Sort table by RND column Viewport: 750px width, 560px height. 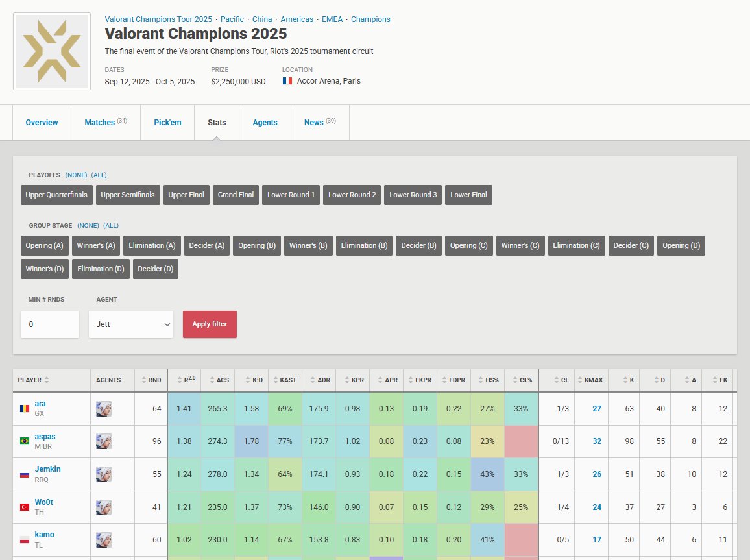(x=151, y=380)
